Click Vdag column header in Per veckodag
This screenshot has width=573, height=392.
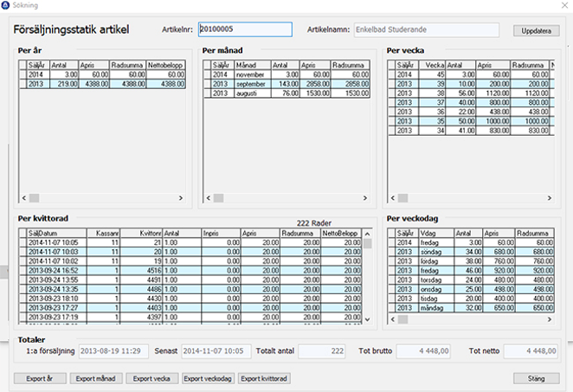(436, 233)
